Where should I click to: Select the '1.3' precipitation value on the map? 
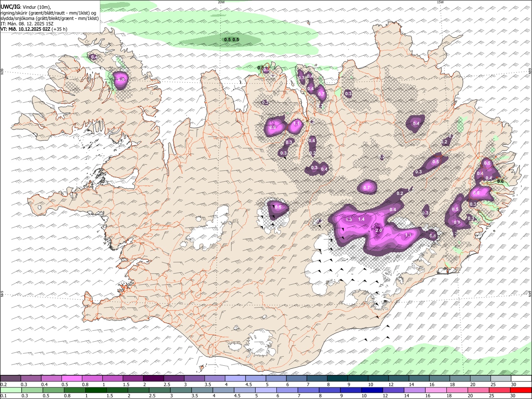click(349, 219)
